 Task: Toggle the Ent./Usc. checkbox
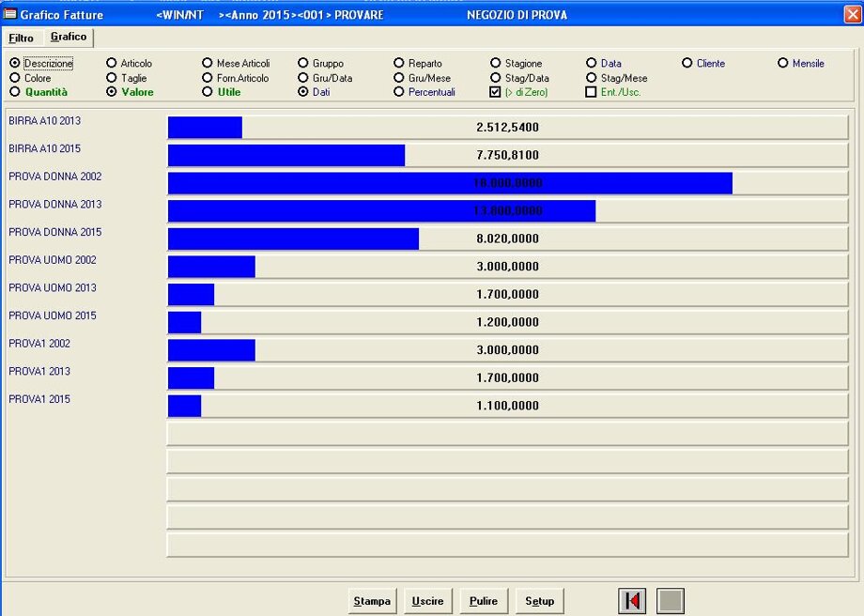click(591, 92)
